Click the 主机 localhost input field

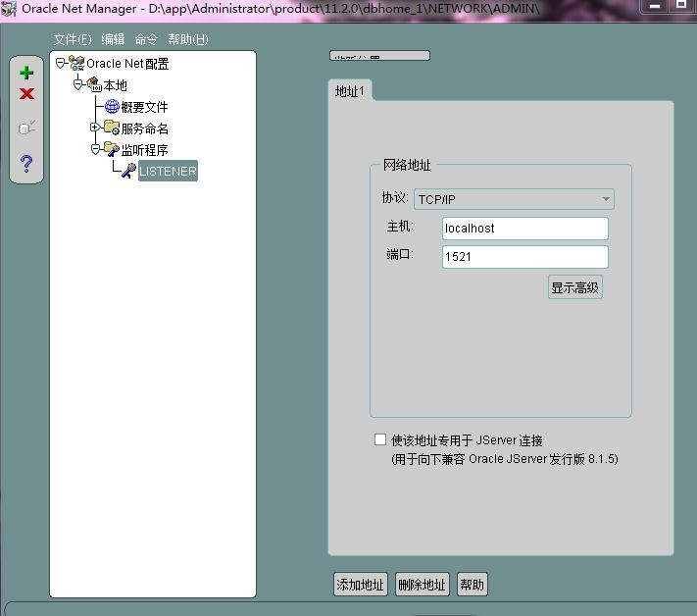525,229
